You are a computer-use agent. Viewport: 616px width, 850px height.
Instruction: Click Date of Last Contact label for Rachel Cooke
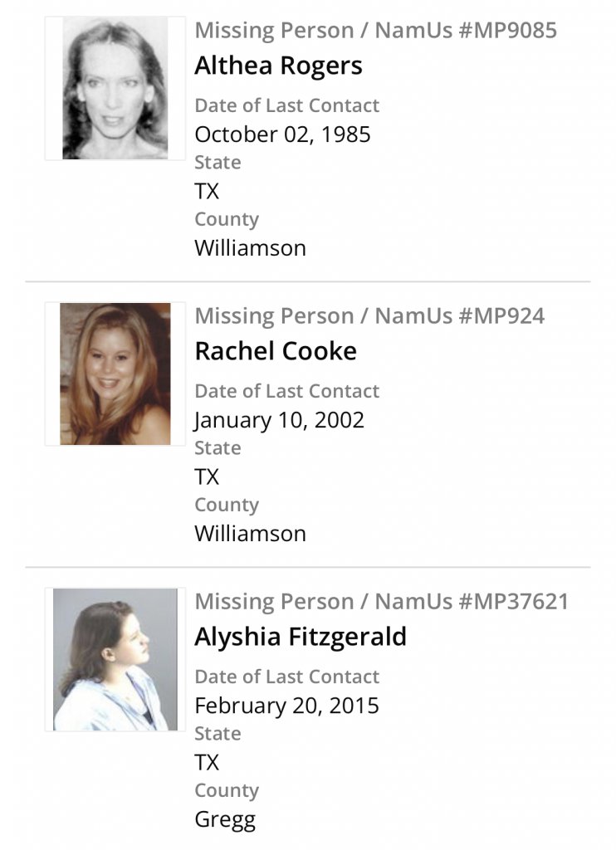286,391
